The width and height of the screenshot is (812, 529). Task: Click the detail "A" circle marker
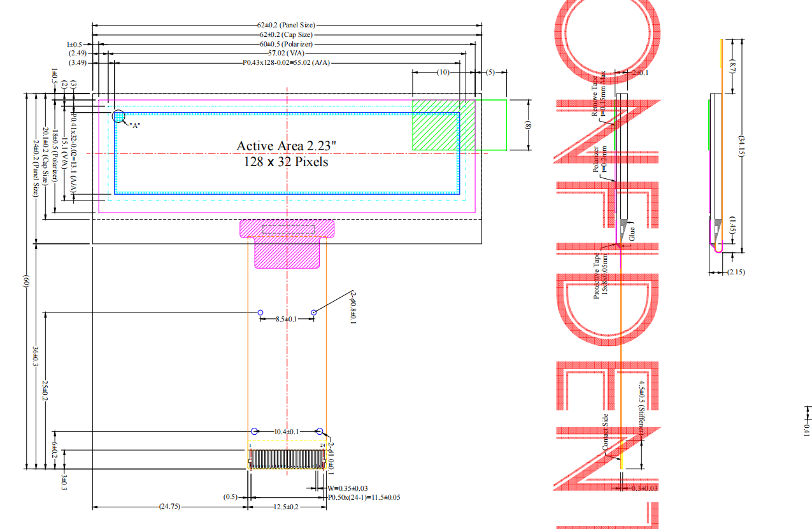pyautogui.click(x=119, y=116)
